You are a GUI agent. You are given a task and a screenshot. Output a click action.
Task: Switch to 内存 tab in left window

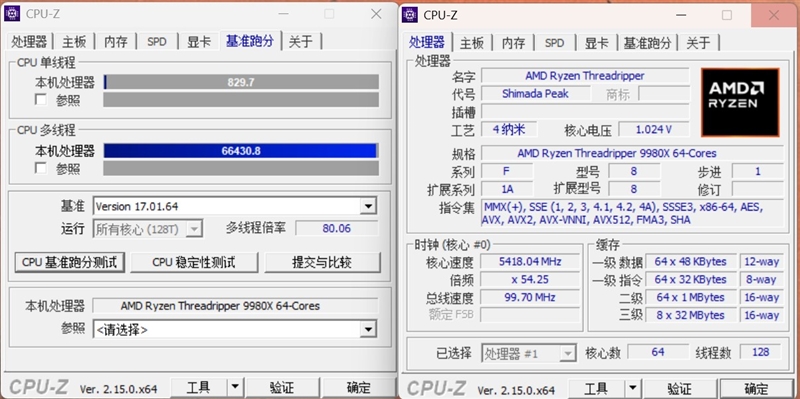pyautogui.click(x=116, y=42)
